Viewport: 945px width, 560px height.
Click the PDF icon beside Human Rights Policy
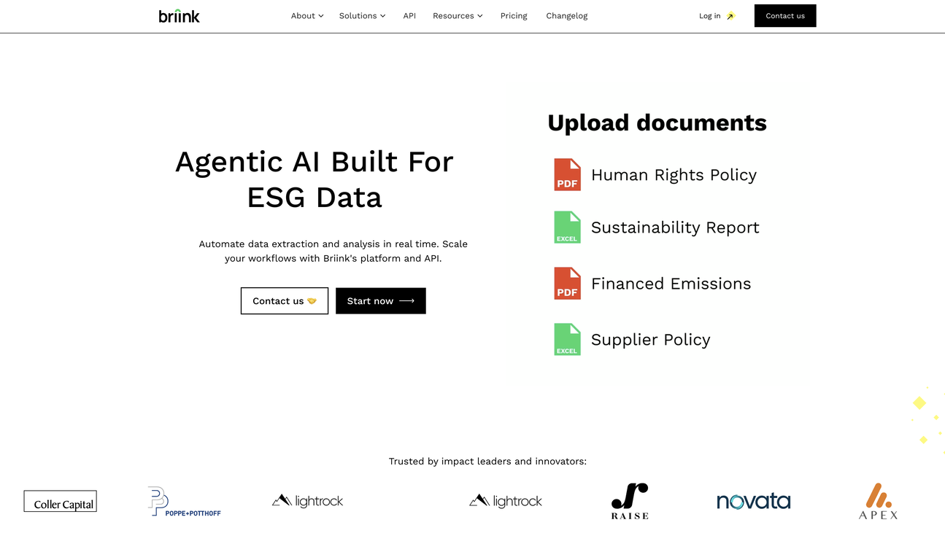[567, 175]
